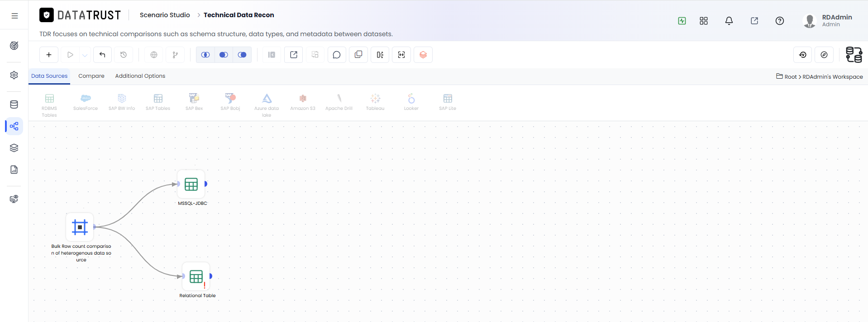Open the comment bubble in toolbar
The image size is (868, 322).
click(337, 55)
